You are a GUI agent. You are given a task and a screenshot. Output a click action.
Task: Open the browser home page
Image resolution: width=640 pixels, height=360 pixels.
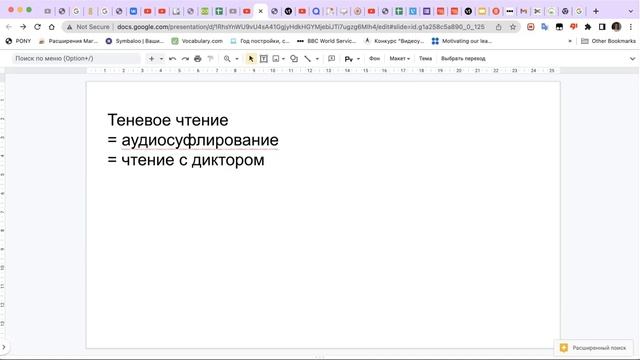[51, 27]
